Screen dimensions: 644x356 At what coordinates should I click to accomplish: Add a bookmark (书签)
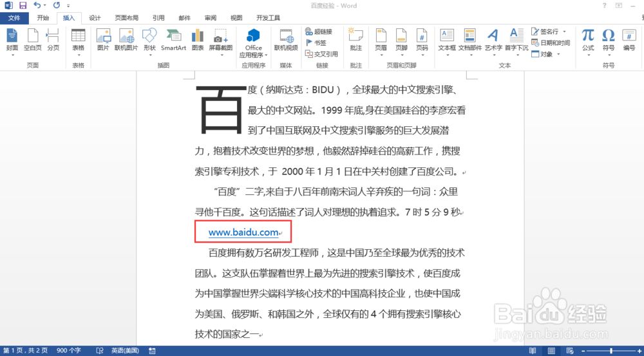point(316,42)
